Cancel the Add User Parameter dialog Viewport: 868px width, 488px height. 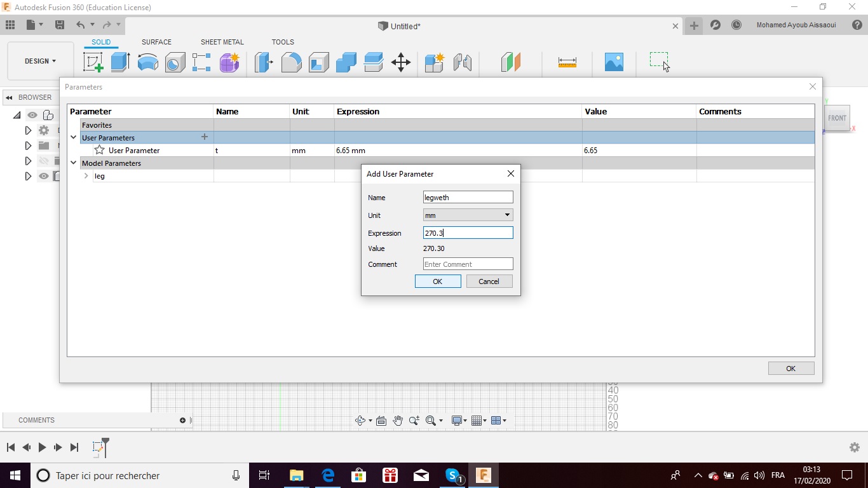coord(489,281)
